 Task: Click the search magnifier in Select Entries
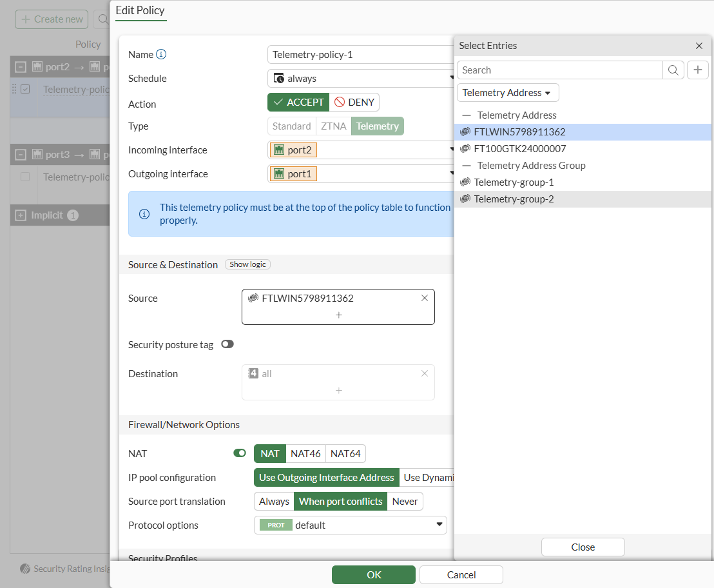coord(673,70)
